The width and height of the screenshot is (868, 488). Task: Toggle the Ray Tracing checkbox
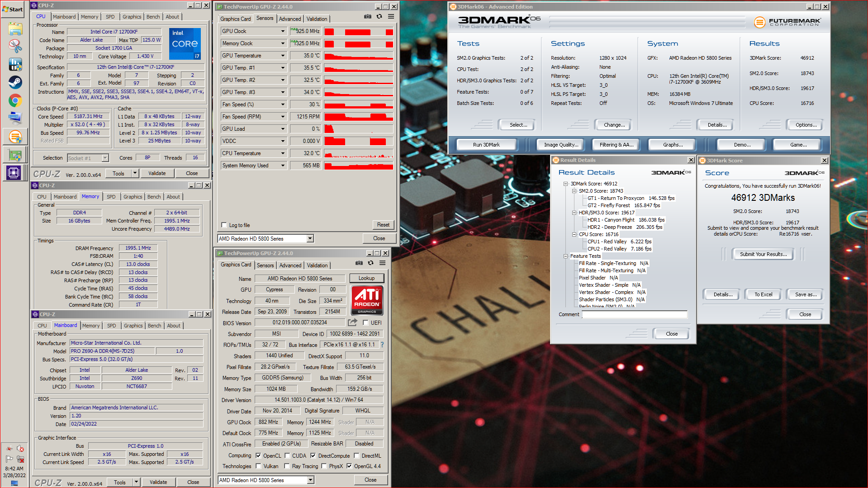point(287,466)
